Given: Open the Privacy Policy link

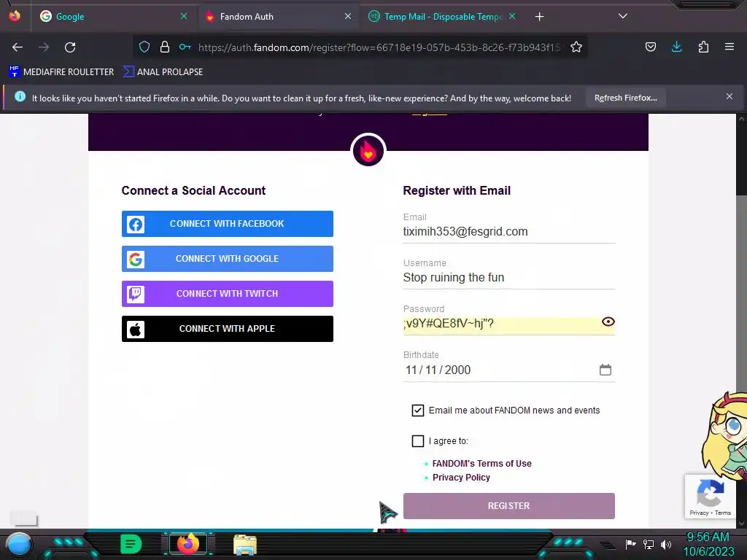Looking at the screenshot, I should [461, 477].
